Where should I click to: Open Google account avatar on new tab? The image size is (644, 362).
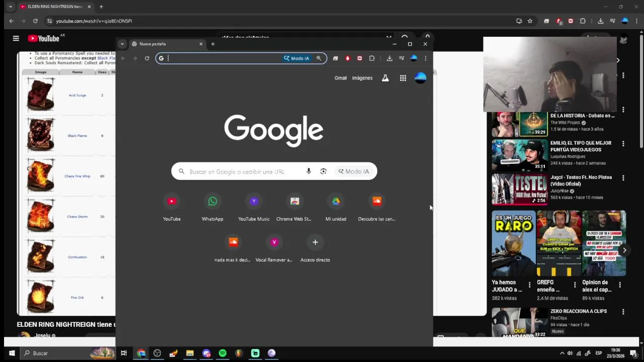[420, 78]
